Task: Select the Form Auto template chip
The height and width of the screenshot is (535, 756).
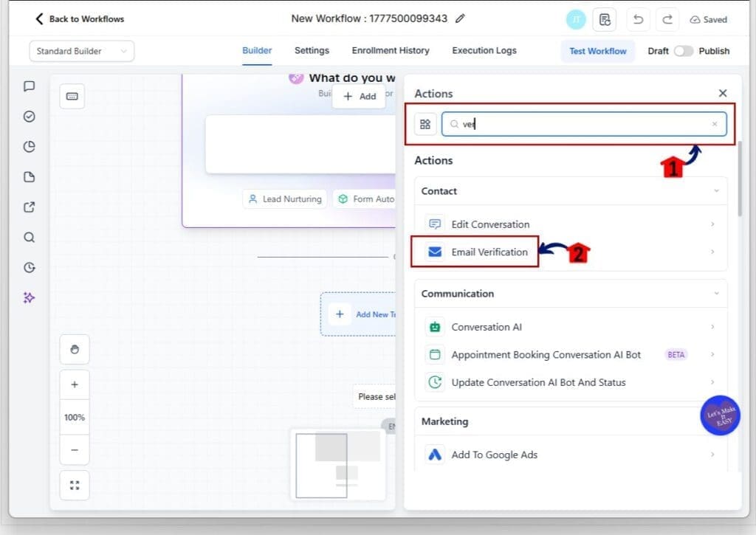Action: (365, 199)
